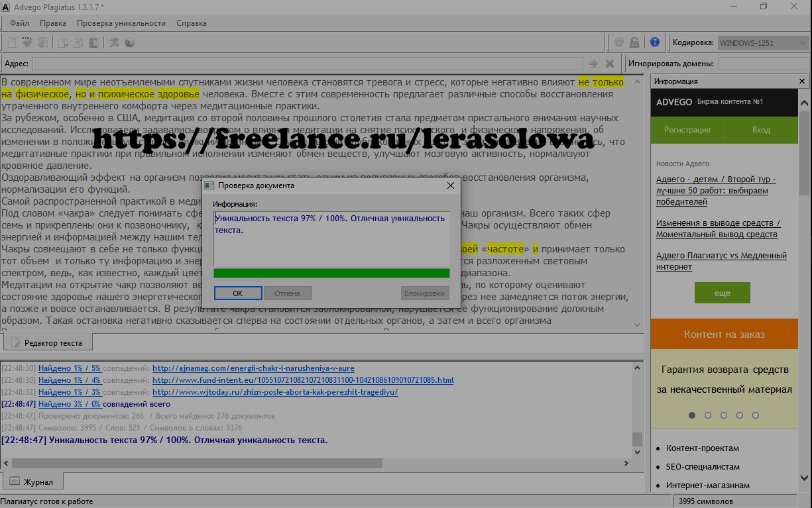Click the go arrow beside address field
The width and height of the screenshot is (812, 508).
coord(593,64)
